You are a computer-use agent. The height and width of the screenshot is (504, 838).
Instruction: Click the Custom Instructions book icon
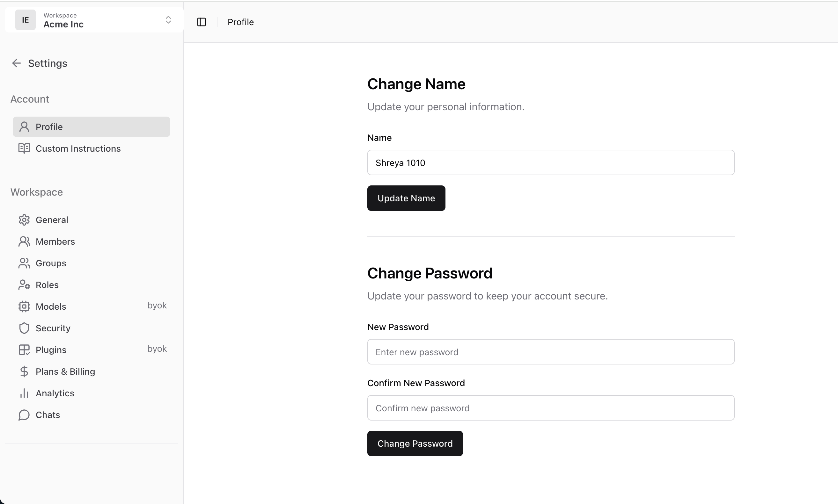pos(24,148)
